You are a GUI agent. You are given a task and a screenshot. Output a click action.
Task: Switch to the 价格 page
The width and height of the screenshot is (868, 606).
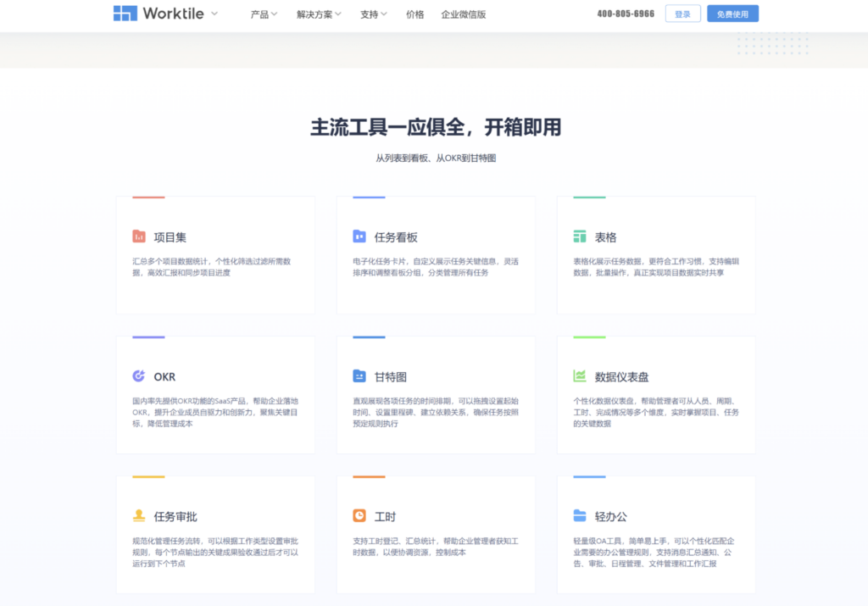tap(415, 14)
